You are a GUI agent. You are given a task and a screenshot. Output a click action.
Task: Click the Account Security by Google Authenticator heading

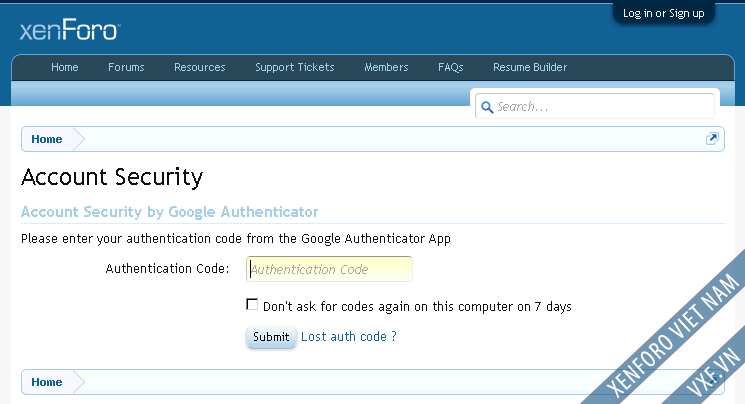point(170,212)
